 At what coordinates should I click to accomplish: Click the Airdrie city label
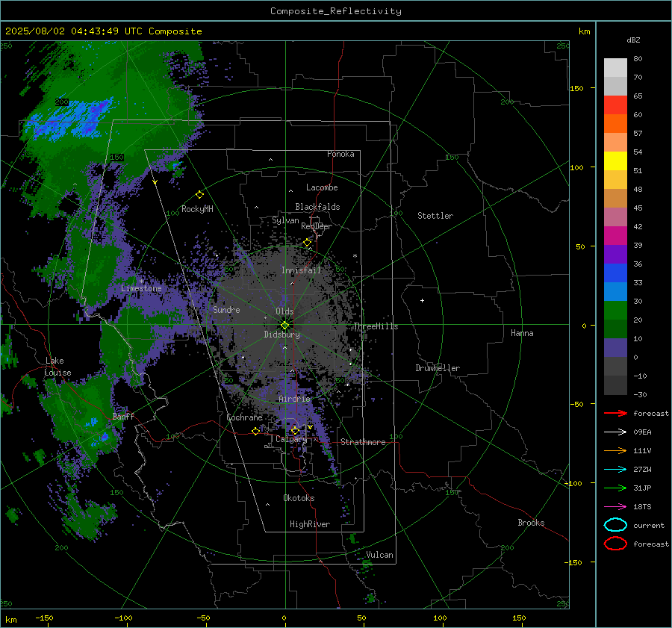(x=294, y=399)
